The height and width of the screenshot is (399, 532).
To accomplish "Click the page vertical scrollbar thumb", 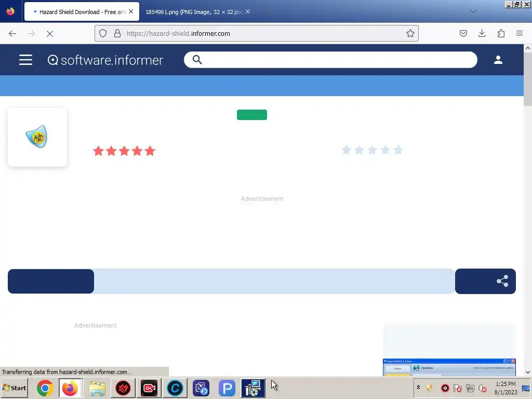I will (x=528, y=79).
